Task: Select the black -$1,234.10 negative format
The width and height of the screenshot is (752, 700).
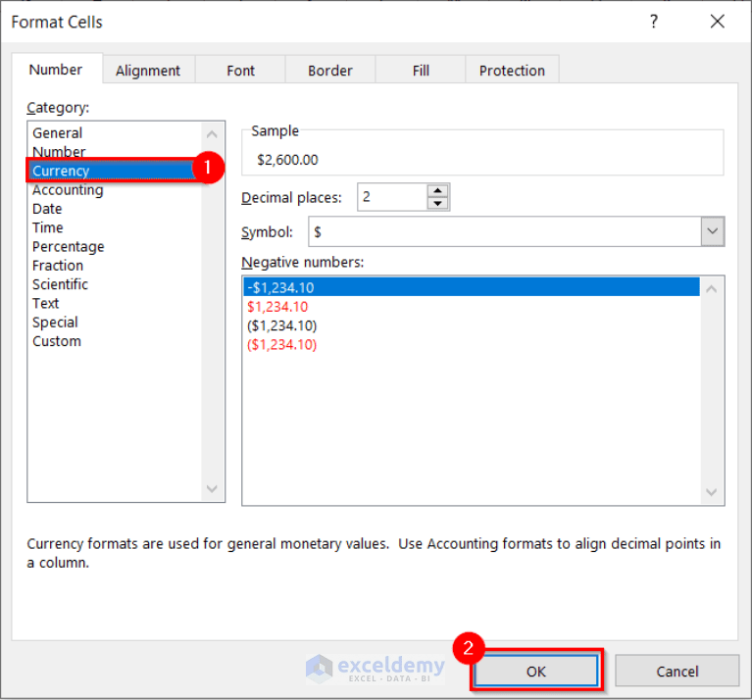Action: pyautogui.click(x=472, y=287)
